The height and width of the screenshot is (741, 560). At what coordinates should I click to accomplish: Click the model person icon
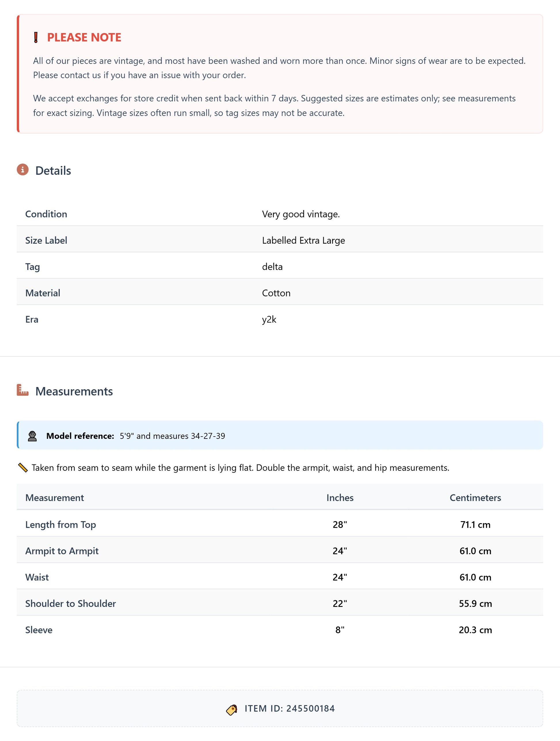click(x=33, y=436)
